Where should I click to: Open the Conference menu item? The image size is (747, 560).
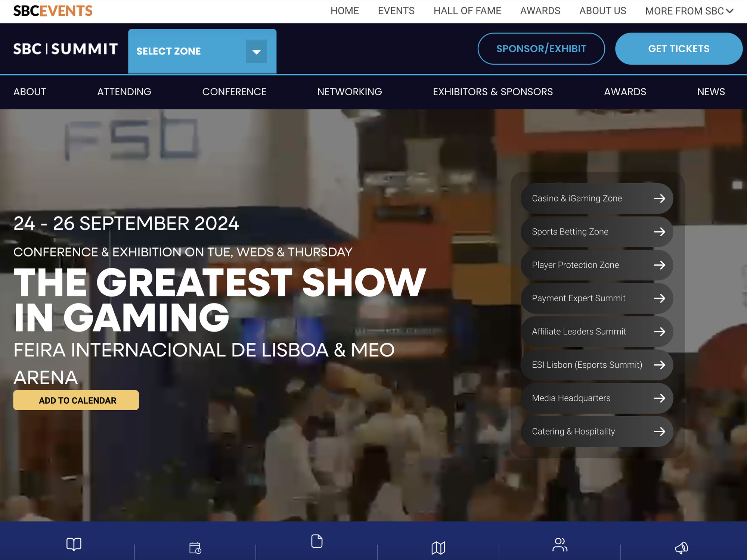click(x=234, y=92)
